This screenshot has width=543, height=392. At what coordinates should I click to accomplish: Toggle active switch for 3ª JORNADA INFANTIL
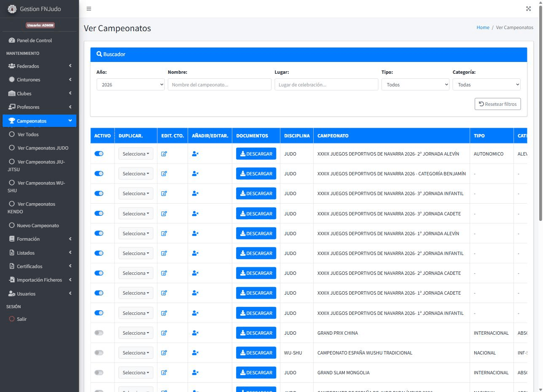coord(99,193)
